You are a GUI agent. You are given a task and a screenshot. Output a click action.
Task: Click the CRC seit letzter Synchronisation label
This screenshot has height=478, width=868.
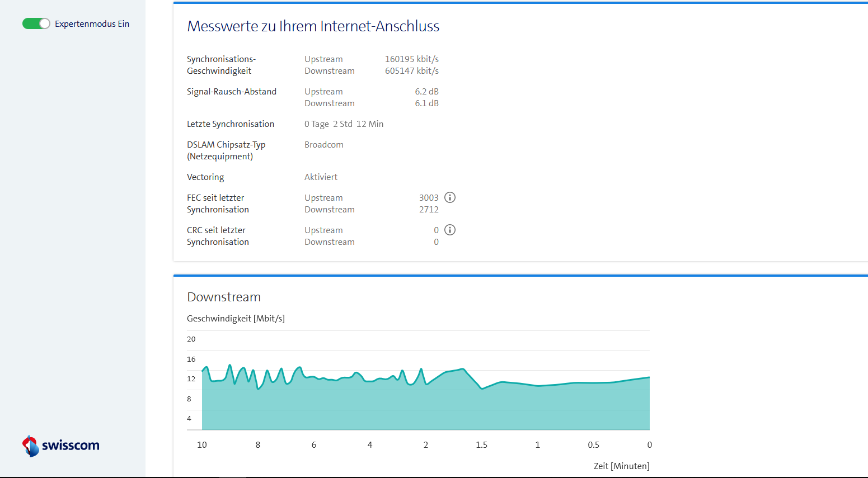pos(218,236)
